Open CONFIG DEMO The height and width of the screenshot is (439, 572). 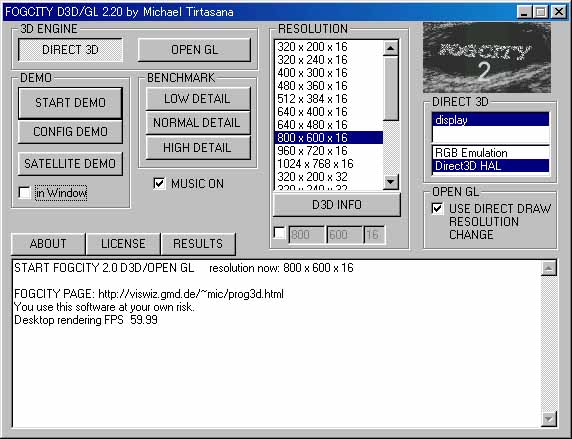coord(70,131)
